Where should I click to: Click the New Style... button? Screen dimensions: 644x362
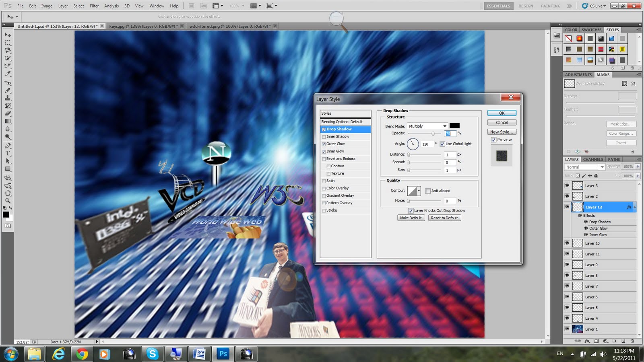pyautogui.click(x=502, y=132)
